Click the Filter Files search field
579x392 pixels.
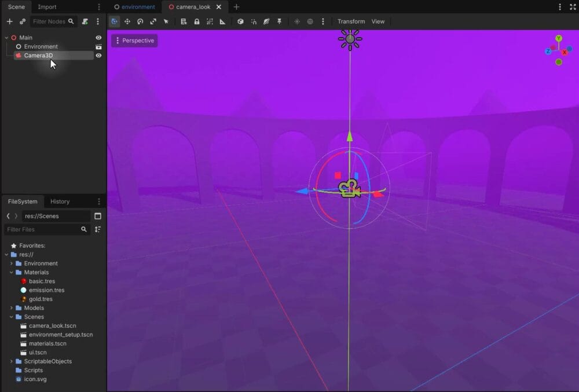point(46,230)
